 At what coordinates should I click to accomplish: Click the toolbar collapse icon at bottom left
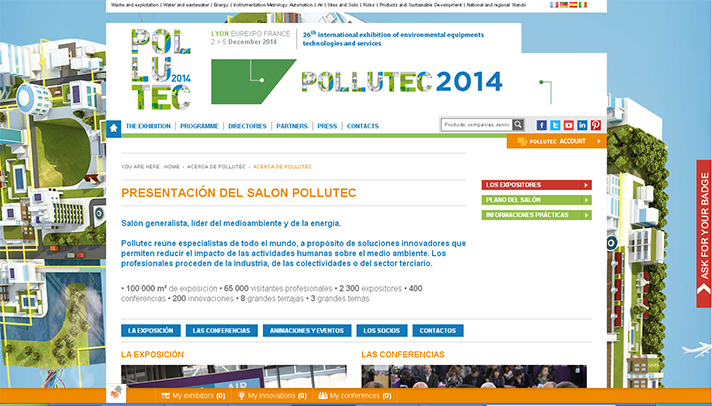pyautogui.click(x=116, y=392)
